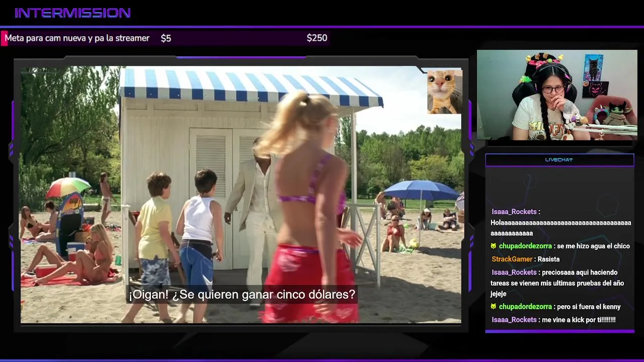Click the first Isaaa_Rockets username above 'Holaaaa'
The width and height of the screenshot is (644, 362).
[514, 212]
